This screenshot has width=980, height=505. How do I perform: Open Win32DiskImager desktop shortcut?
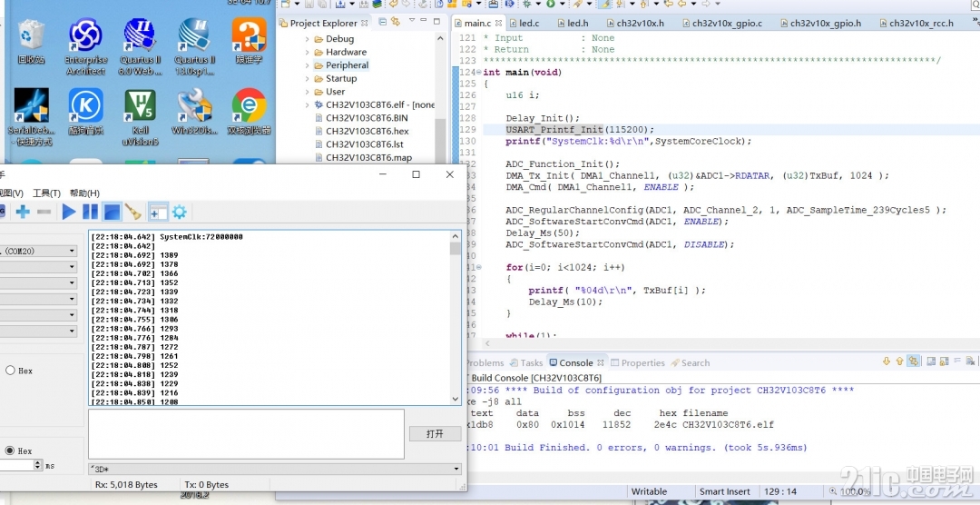click(x=194, y=112)
